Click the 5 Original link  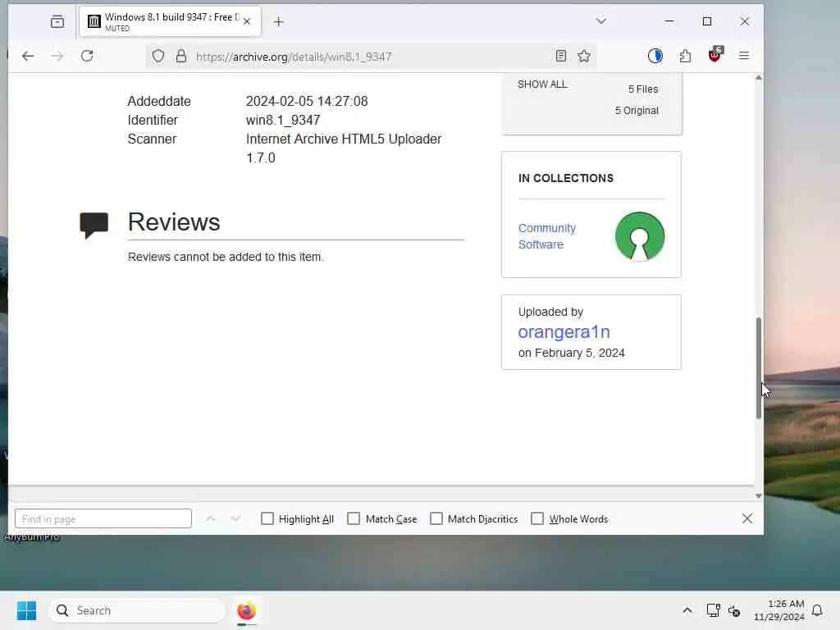click(637, 111)
